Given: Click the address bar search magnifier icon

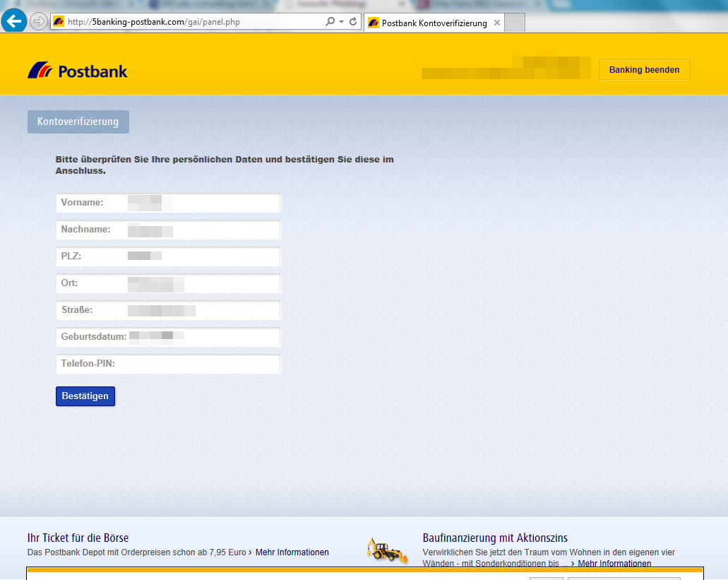Looking at the screenshot, I should click(330, 21).
